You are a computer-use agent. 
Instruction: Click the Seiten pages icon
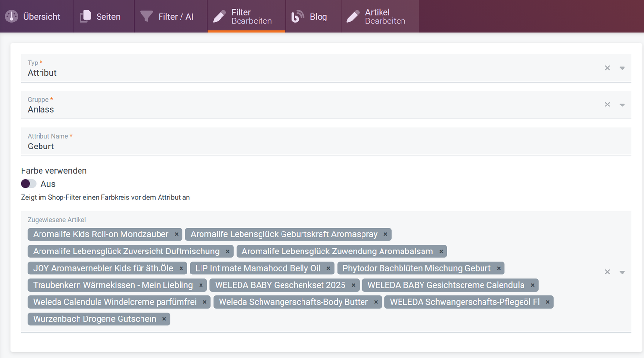(x=85, y=17)
